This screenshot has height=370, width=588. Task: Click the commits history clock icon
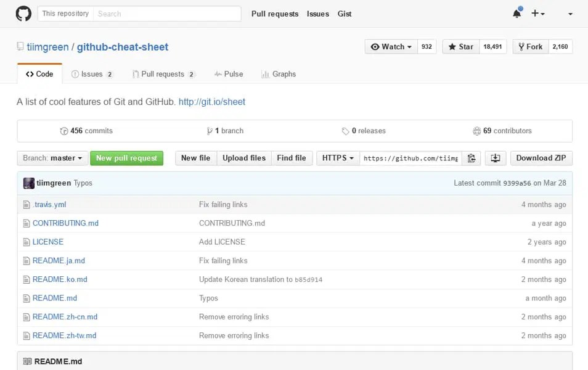(65, 131)
